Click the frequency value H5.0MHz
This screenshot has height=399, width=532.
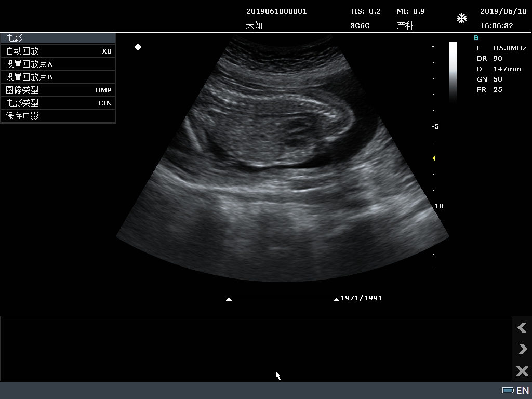click(x=510, y=48)
